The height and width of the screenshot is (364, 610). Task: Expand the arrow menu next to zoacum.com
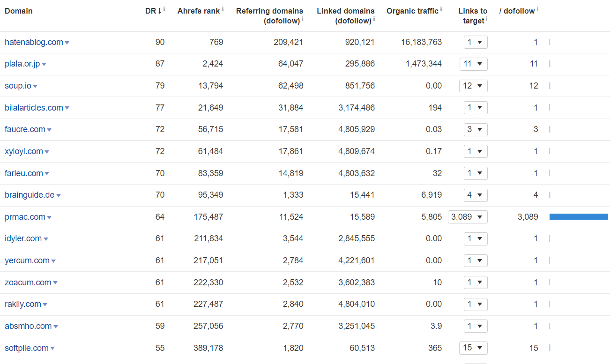pyautogui.click(x=55, y=283)
